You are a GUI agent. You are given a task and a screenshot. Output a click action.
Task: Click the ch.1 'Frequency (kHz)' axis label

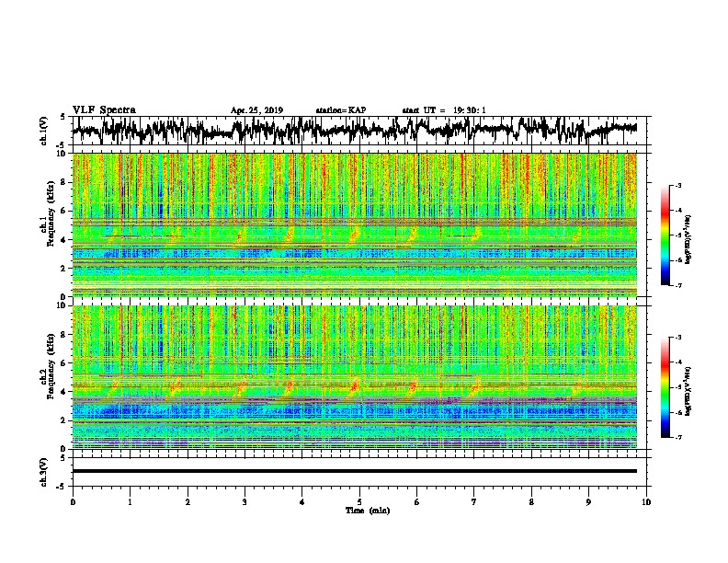pos(51,214)
